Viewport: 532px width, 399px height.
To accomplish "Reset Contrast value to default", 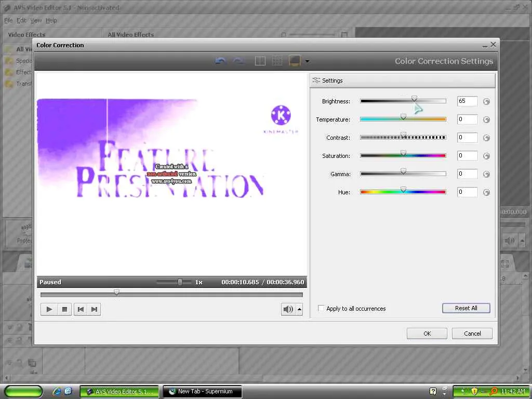I will [486, 138].
